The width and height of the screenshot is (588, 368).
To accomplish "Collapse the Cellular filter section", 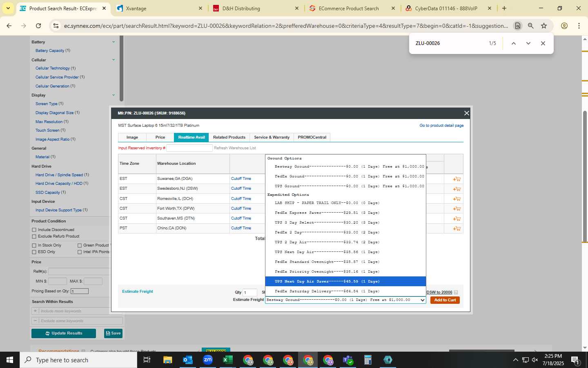I will pos(114,60).
